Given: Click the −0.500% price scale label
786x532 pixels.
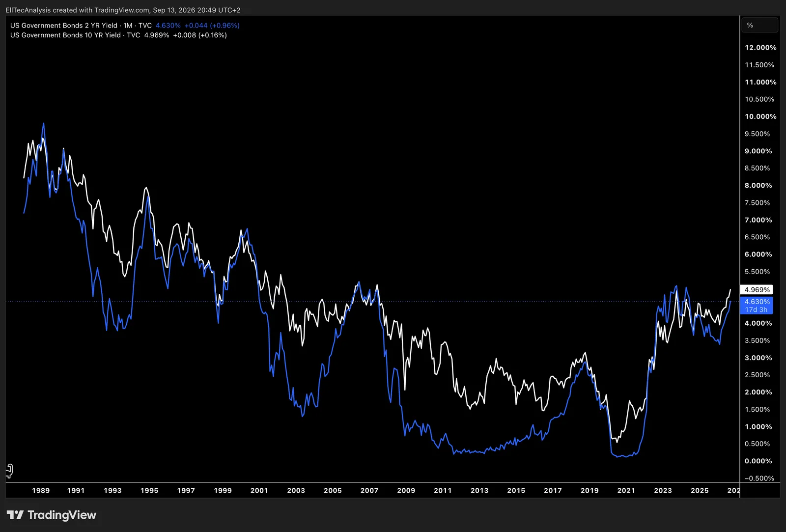Looking at the screenshot, I should click(x=759, y=478).
